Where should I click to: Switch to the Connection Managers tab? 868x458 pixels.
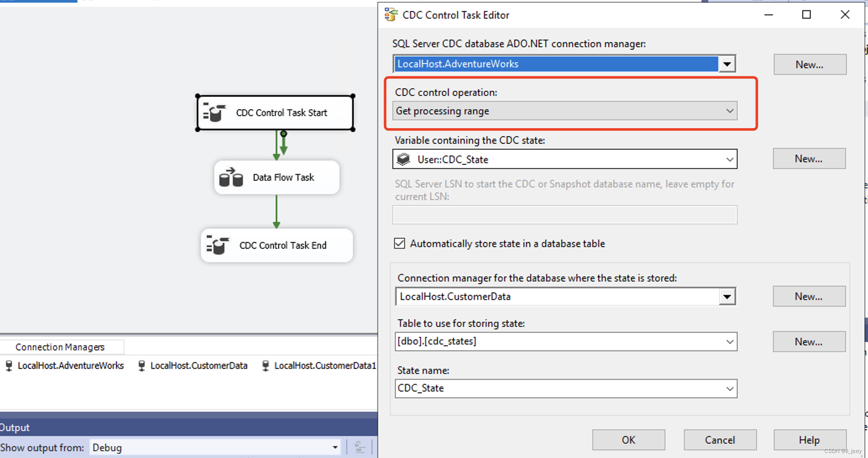[x=60, y=347]
